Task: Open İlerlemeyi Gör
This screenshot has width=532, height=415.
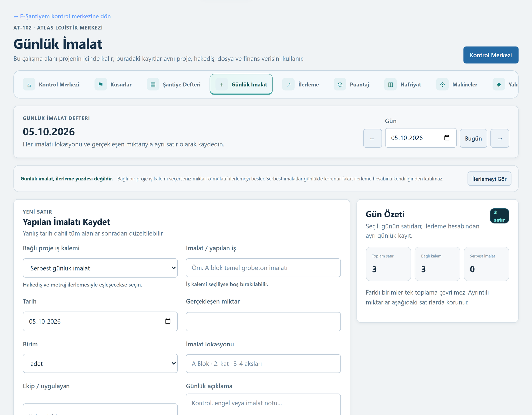Action: [489, 179]
